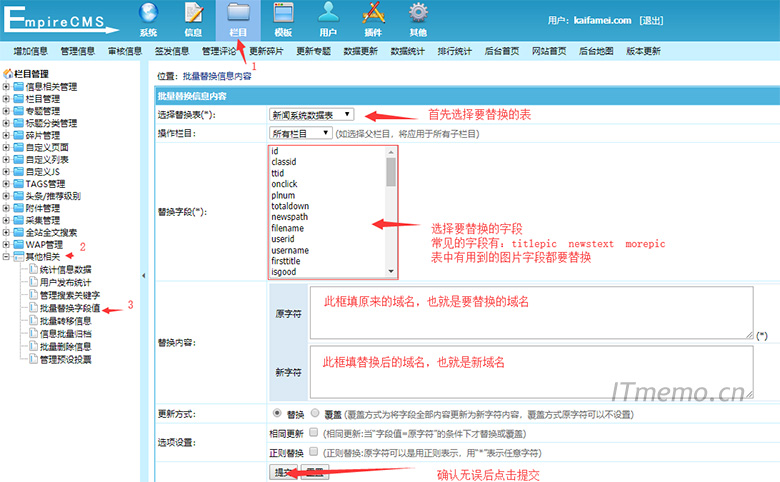Screen dimensions: 780x482
Task: Open 批量删除信息 in tree
Action: (66, 346)
